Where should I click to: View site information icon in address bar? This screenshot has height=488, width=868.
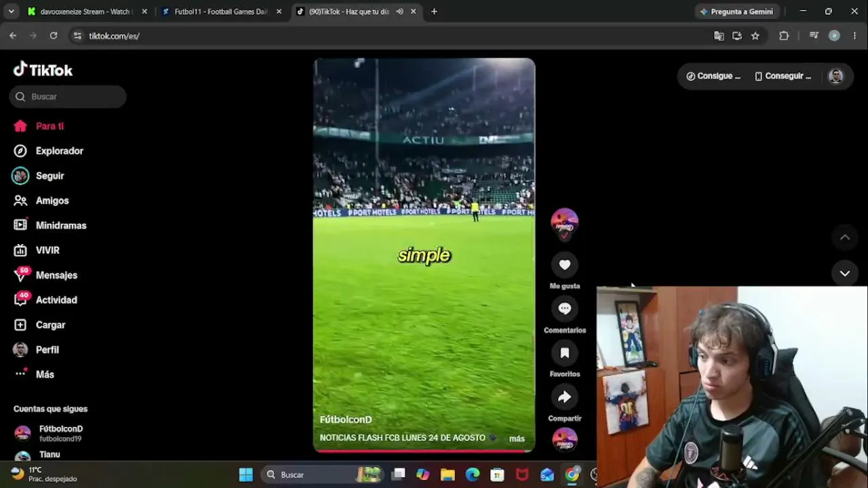tap(77, 36)
